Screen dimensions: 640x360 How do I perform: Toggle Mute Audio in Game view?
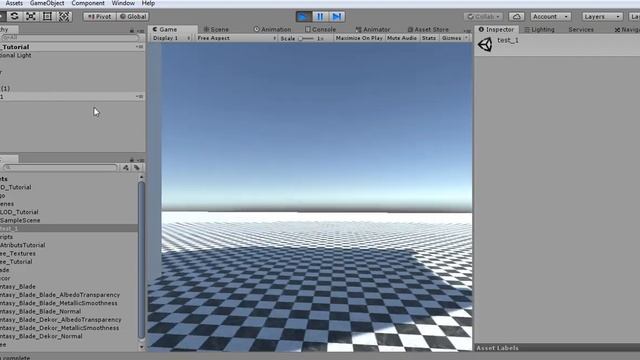(402, 38)
